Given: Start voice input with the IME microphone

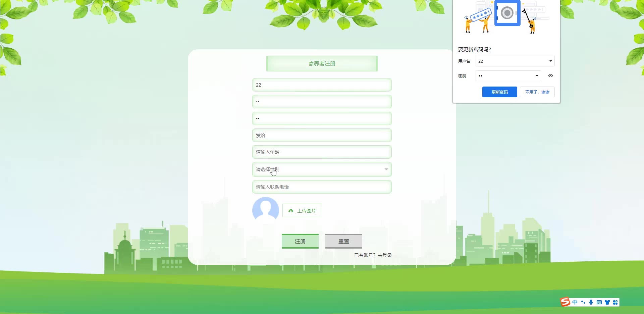Looking at the screenshot, I should tap(591, 302).
